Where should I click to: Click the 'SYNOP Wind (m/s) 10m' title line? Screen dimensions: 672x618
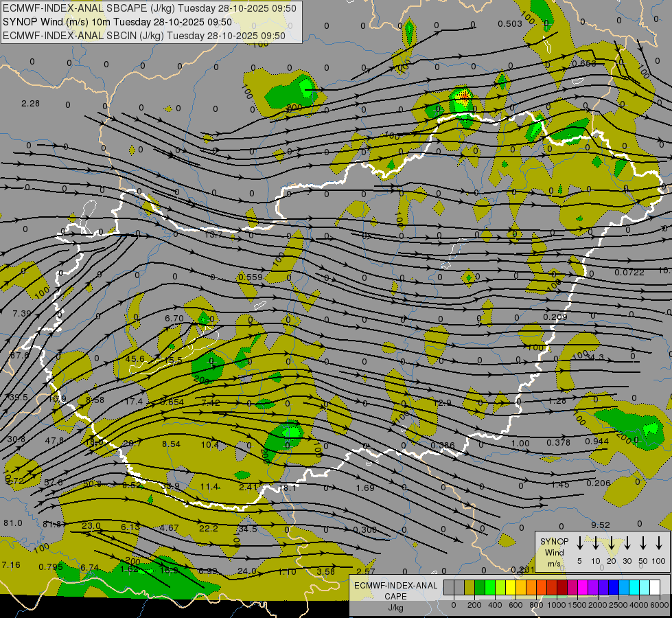pyautogui.click(x=117, y=22)
